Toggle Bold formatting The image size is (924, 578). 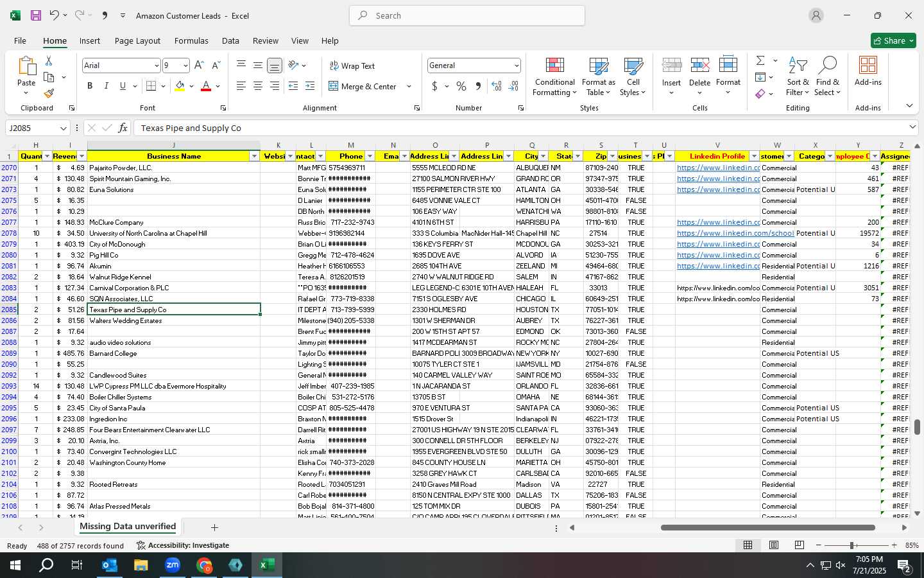[x=90, y=86]
